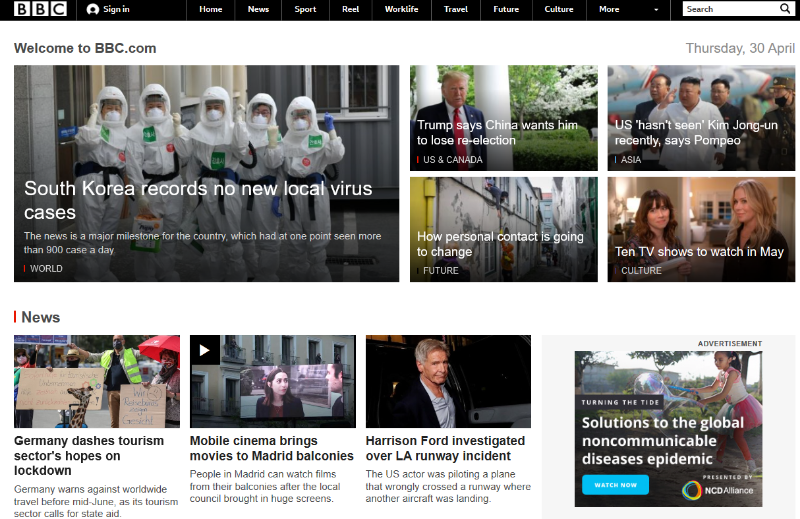
Task: Open the Travel section
Action: [456, 9]
